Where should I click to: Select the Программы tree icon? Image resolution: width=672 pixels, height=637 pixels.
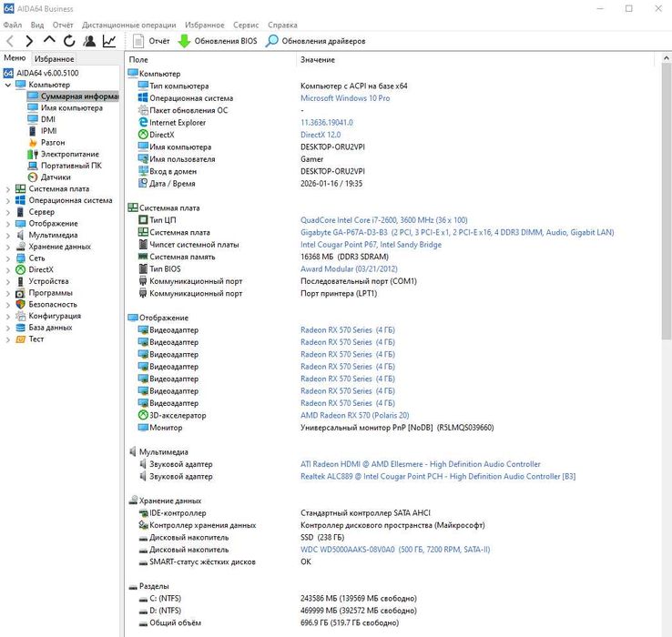[20, 293]
